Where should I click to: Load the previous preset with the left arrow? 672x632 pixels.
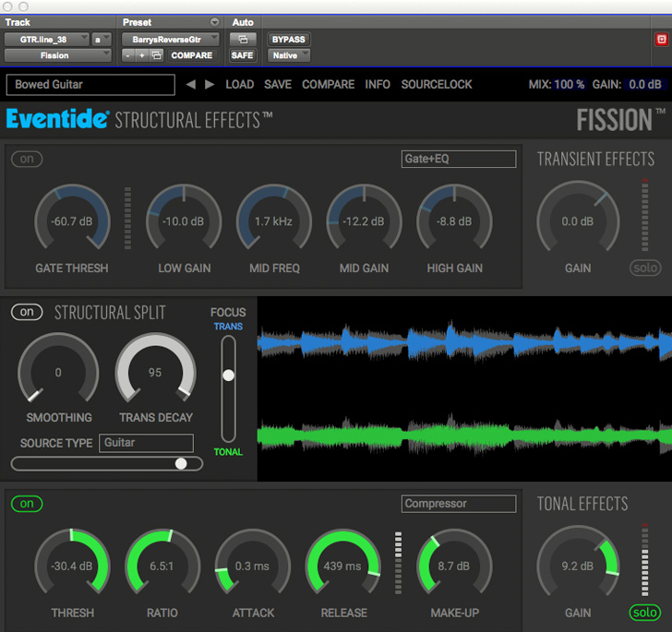(191, 84)
